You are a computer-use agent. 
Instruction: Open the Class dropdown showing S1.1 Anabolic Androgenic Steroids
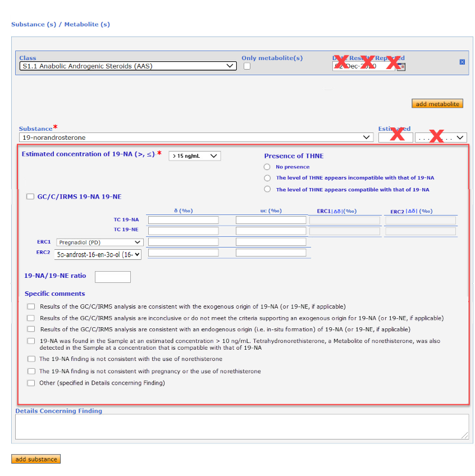coord(128,66)
